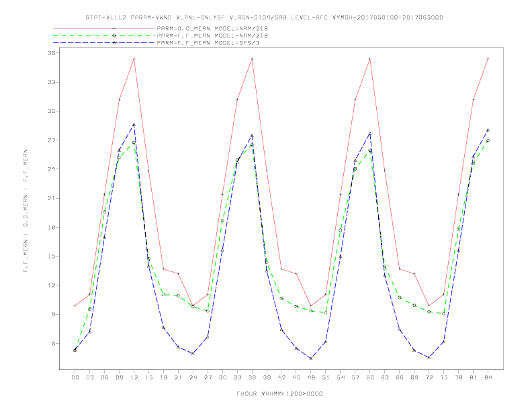Click x-axis forecast hour 06

[105, 377]
